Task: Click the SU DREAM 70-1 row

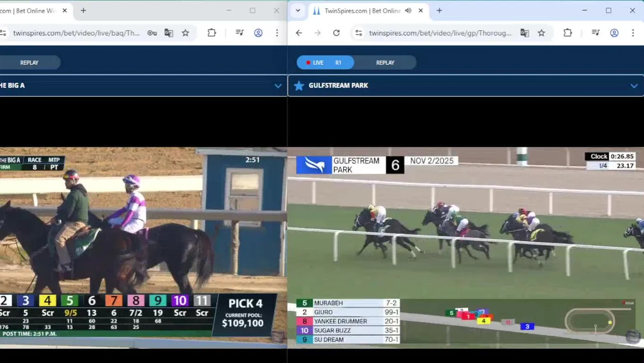Action: [x=348, y=339]
